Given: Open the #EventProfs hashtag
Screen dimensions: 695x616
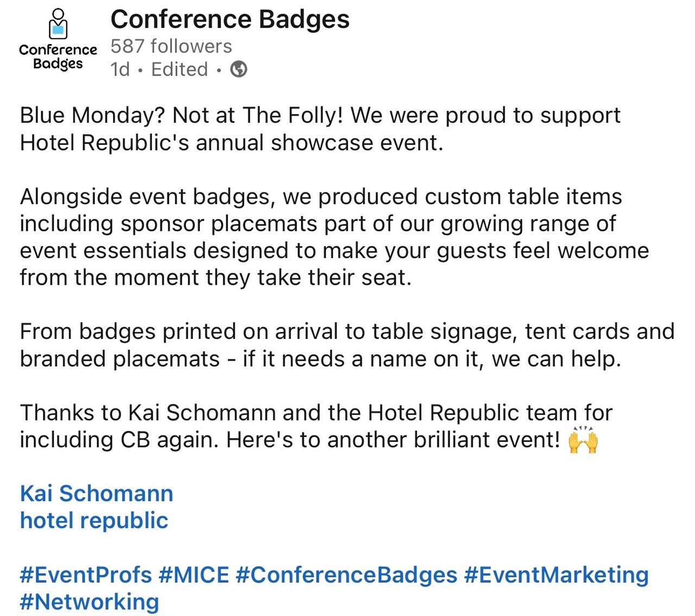Looking at the screenshot, I should (x=86, y=575).
